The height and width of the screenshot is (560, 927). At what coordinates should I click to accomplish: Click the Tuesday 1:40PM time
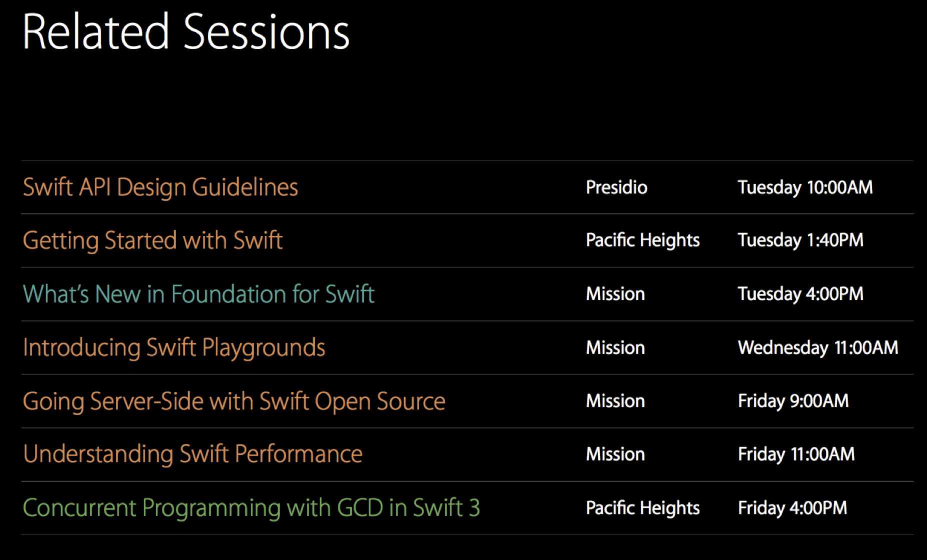click(x=800, y=240)
